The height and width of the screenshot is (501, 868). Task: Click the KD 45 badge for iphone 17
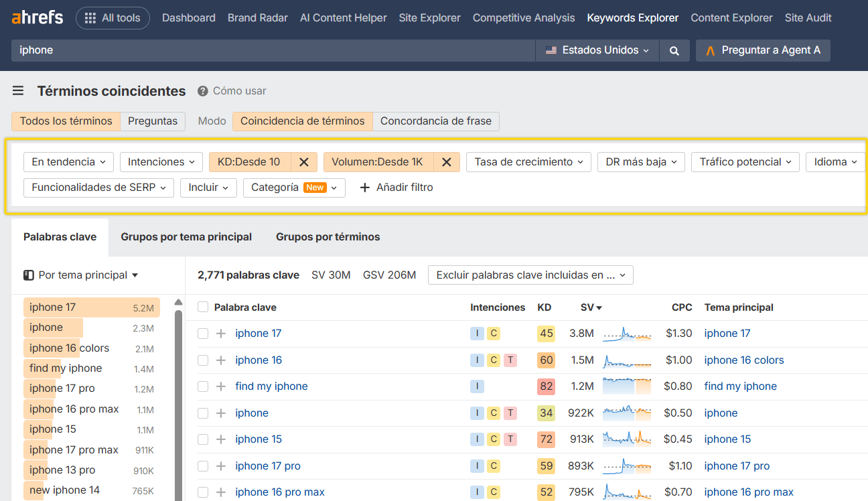pyautogui.click(x=547, y=334)
